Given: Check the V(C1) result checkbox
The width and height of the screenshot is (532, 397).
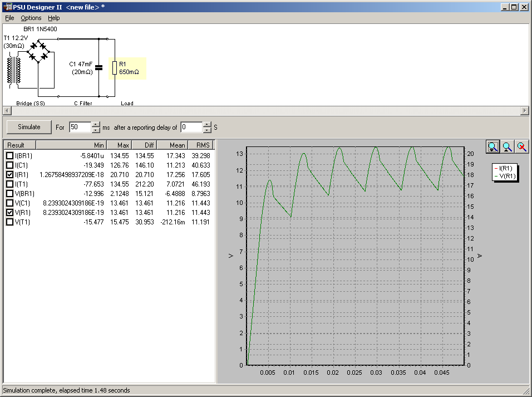Looking at the screenshot, I should point(10,203).
